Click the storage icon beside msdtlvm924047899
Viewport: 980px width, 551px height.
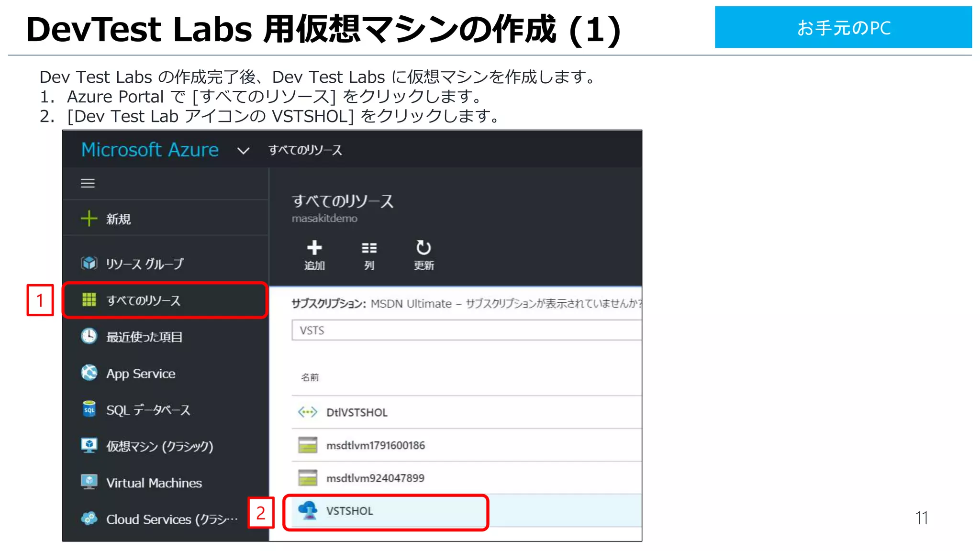308,477
